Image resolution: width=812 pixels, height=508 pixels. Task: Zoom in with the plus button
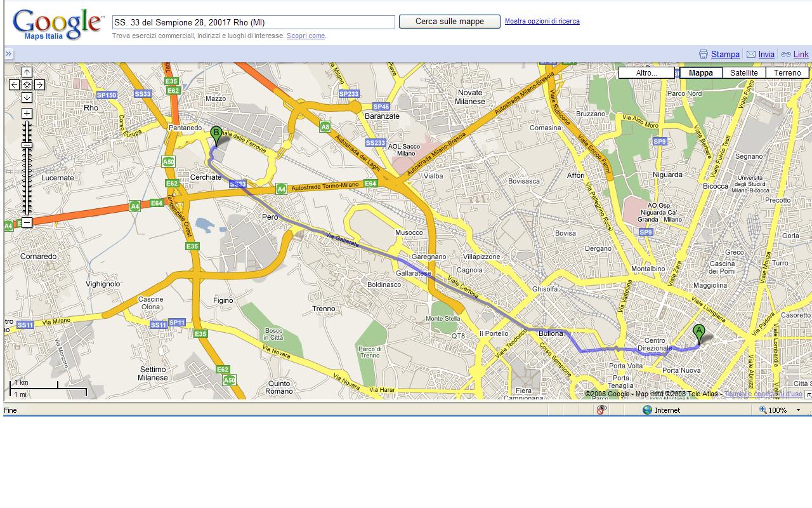pyautogui.click(x=27, y=113)
